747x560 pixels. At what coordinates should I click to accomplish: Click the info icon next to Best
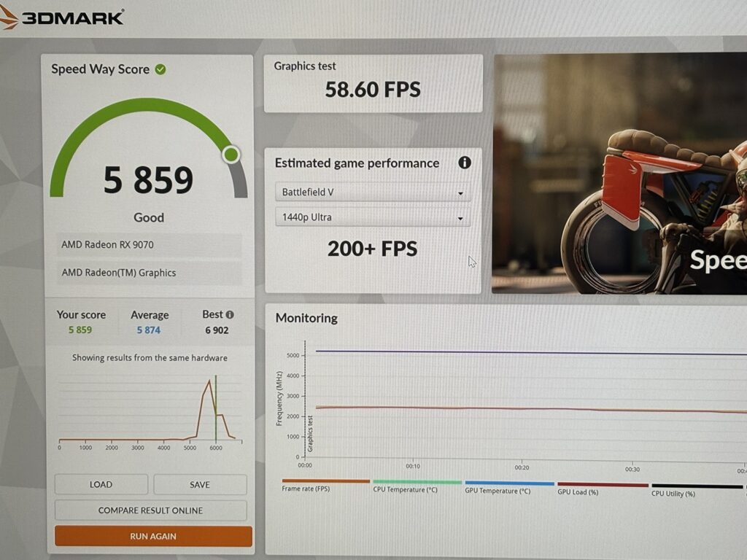[230, 315]
